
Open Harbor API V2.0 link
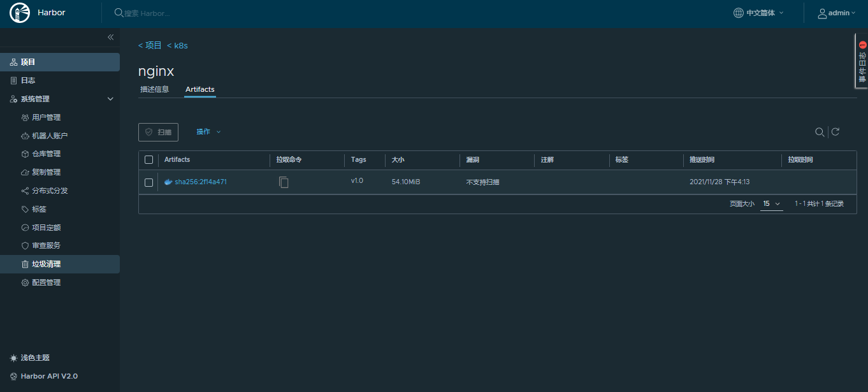point(49,376)
